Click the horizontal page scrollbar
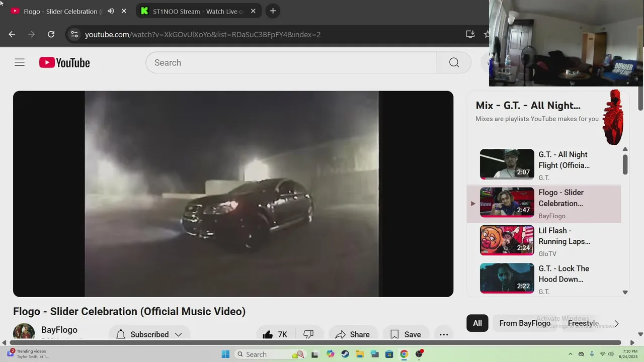The height and width of the screenshot is (362, 644). pos(316,343)
